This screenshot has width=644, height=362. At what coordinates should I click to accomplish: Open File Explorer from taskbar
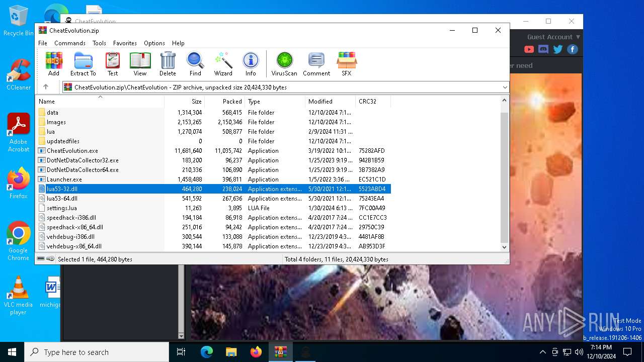click(x=231, y=352)
